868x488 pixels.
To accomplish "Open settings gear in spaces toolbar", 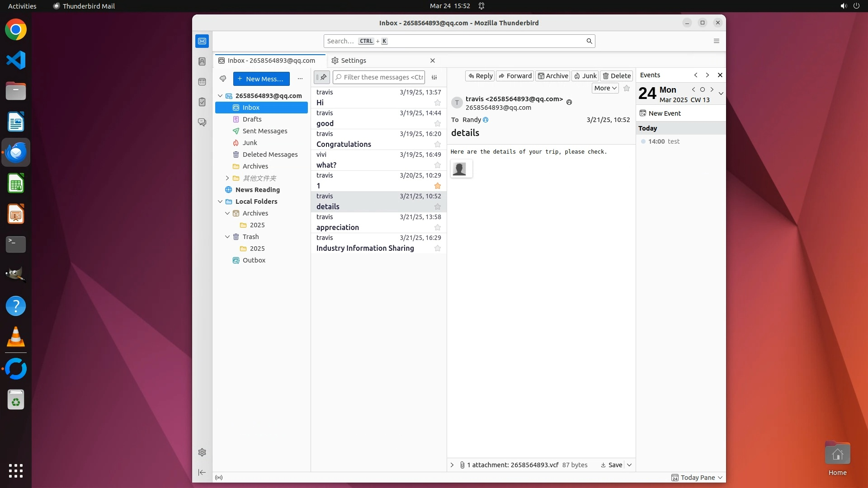I will (x=202, y=452).
